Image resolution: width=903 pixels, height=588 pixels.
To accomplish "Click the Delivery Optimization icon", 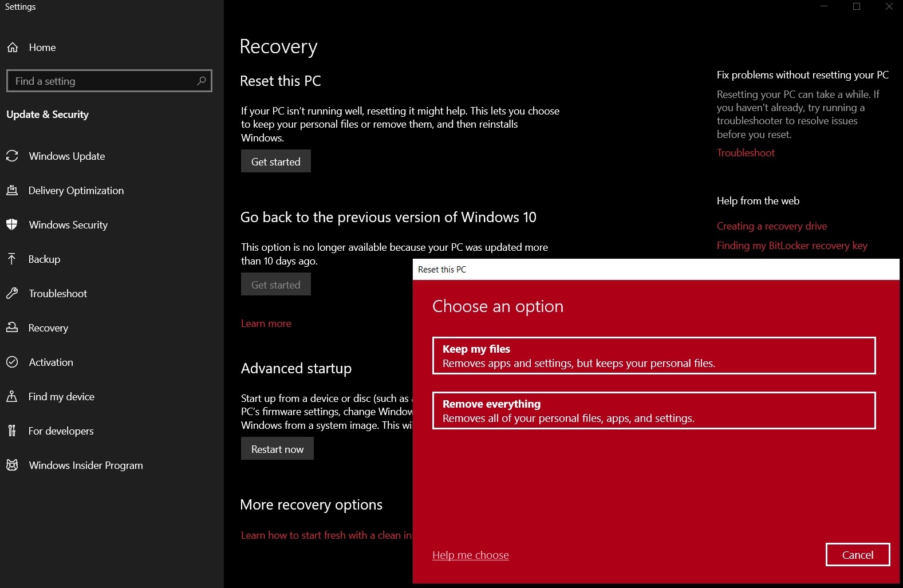I will 12,190.
